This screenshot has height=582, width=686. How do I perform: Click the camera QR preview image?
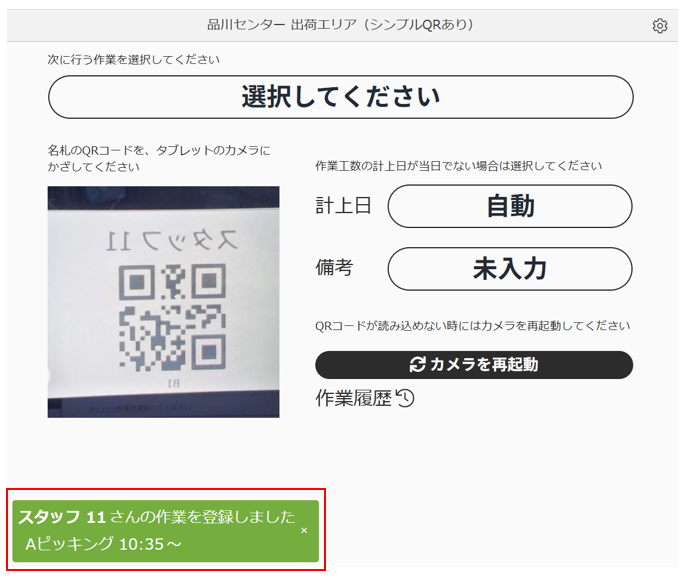coord(164,302)
